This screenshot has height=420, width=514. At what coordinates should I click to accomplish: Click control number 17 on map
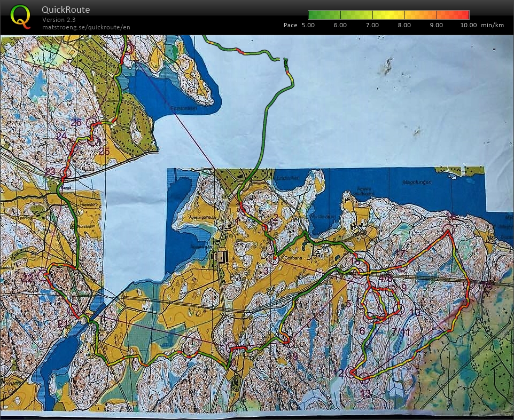(x=400, y=253)
